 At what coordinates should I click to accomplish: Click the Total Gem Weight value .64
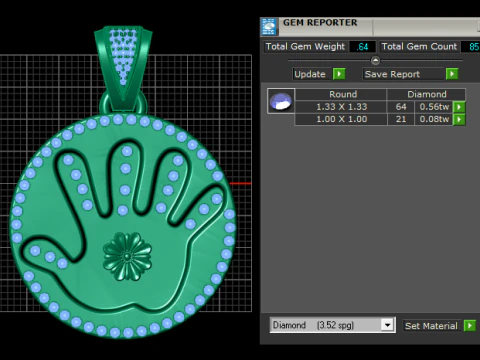point(362,47)
